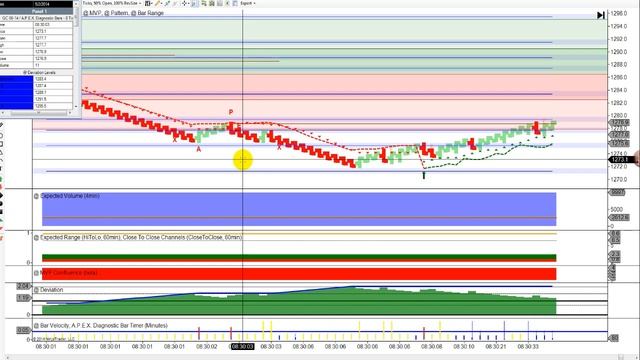640x360 pixels.
Task: Open the Ticks, 50% Open, 100% RevSize dropdown
Action: pyautogui.click(x=112, y=3)
